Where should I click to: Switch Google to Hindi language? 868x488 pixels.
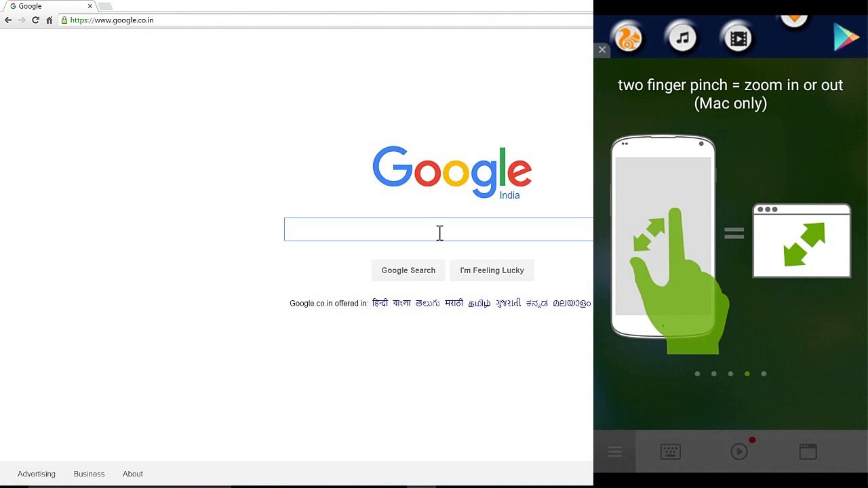(x=380, y=303)
